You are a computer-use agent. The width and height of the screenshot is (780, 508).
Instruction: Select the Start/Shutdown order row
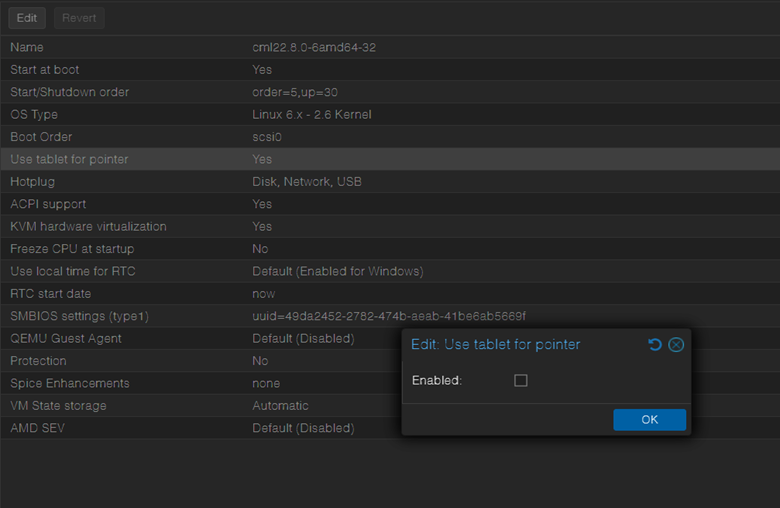click(x=390, y=92)
